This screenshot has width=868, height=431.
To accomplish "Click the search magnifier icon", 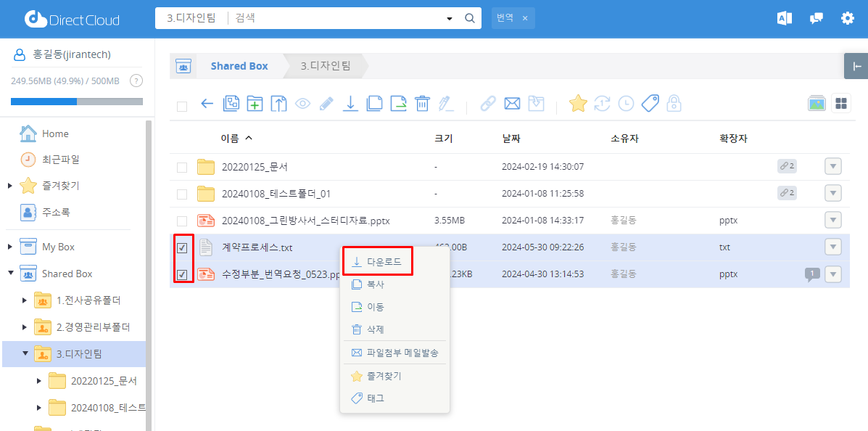I will click(469, 18).
